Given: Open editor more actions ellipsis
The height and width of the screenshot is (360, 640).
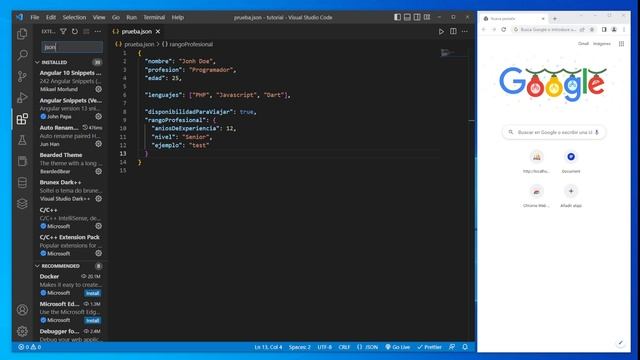Looking at the screenshot, I should [464, 31].
